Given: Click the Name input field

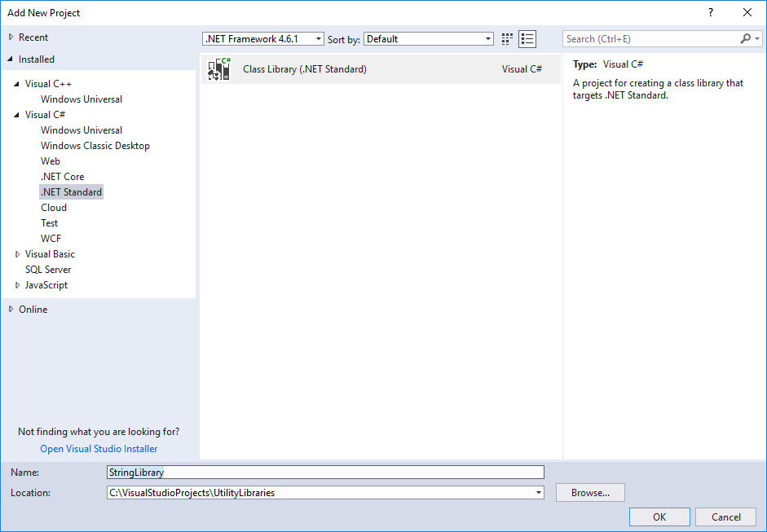Looking at the screenshot, I should 325,472.
